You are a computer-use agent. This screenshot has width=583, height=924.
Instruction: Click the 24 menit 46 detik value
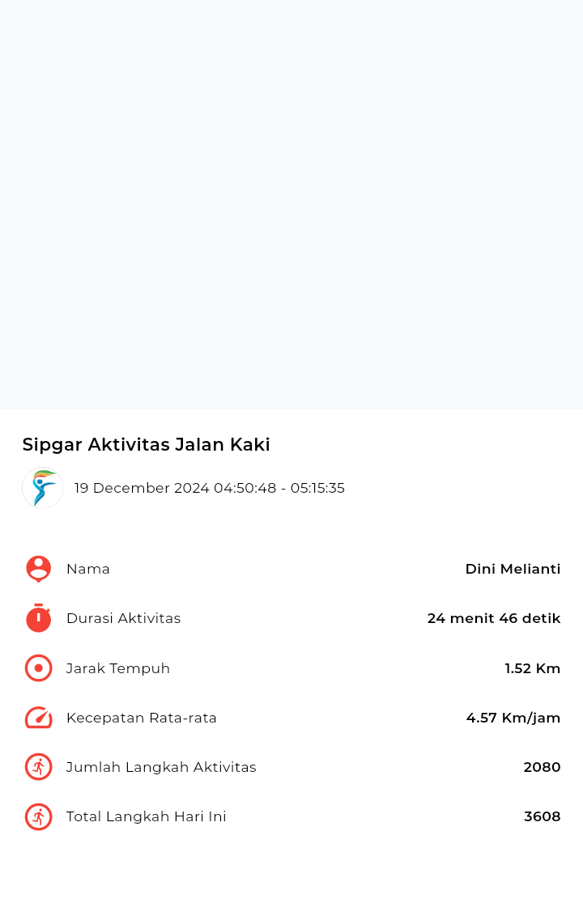(x=494, y=618)
